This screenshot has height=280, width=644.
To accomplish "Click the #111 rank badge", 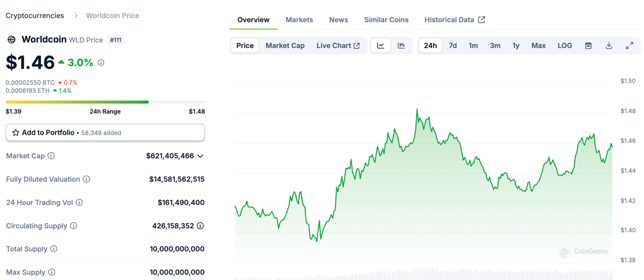I will [116, 40].
